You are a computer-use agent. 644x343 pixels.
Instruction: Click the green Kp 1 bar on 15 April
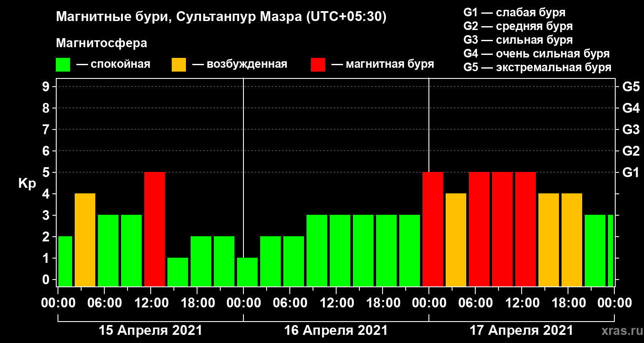click(x=178, y=272)
